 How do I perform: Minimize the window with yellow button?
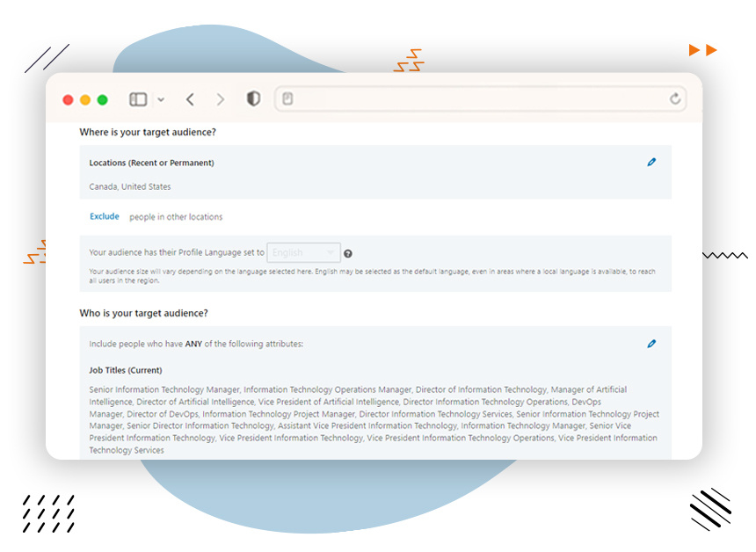coord(85,100)
